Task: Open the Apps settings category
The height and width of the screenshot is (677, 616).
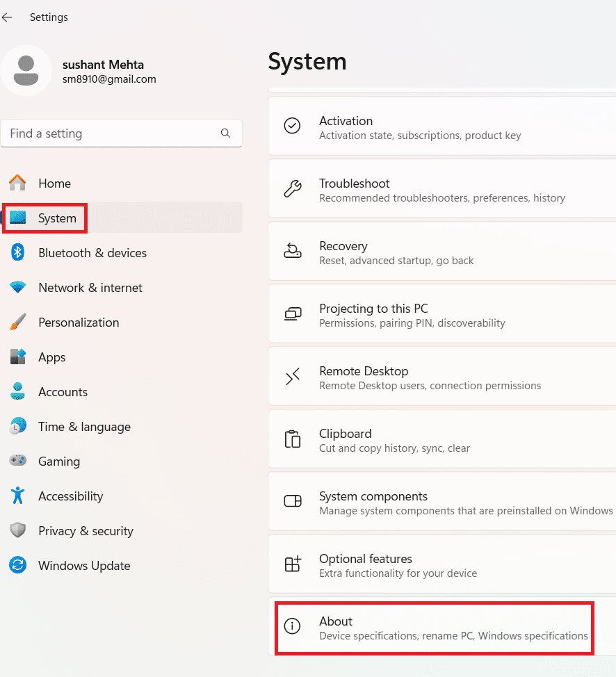Action: coord(52,357)
